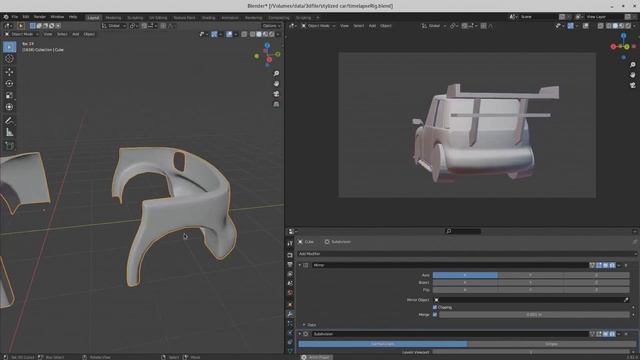The image size is (640, 360).
Task: Open Object Mode dropdown in right viewport
Action: 319,26
